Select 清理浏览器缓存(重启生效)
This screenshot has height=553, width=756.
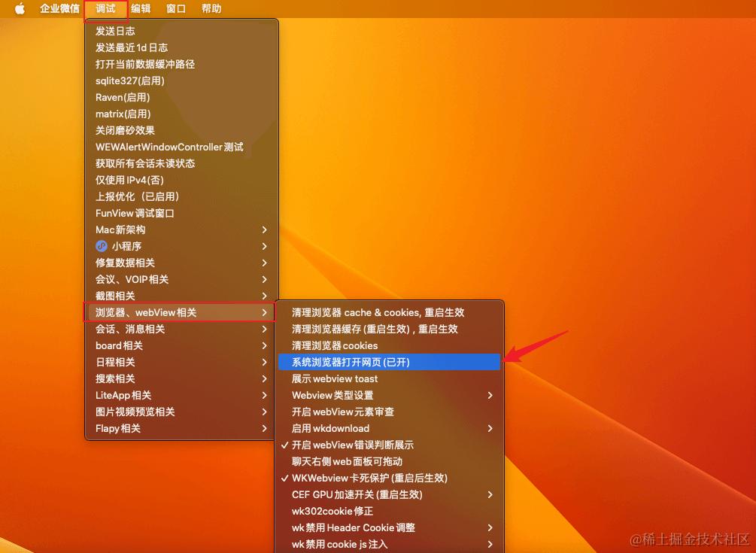pos(390,329)
